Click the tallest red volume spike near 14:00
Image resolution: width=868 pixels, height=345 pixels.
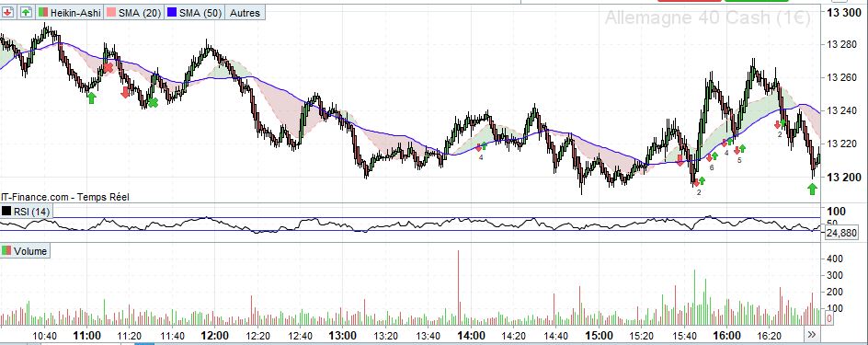tap(458, 287)
